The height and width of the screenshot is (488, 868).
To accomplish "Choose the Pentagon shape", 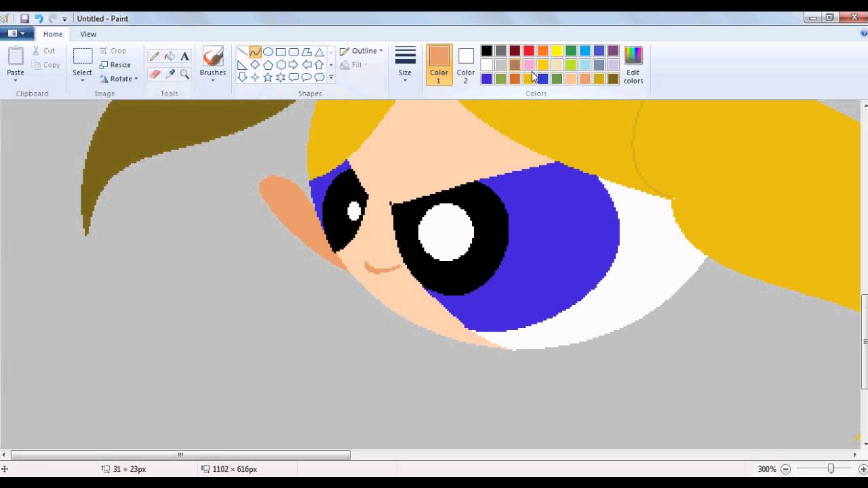I will pyautogui.click(x=268, y=65).
